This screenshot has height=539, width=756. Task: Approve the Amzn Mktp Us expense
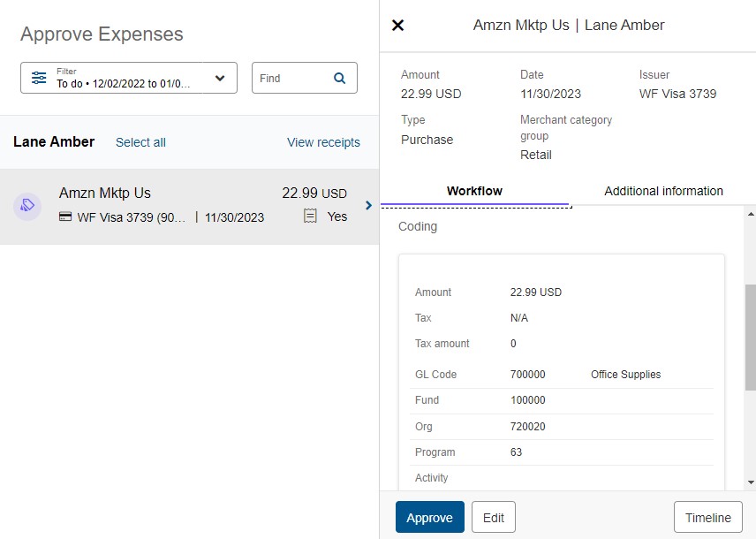429,518
